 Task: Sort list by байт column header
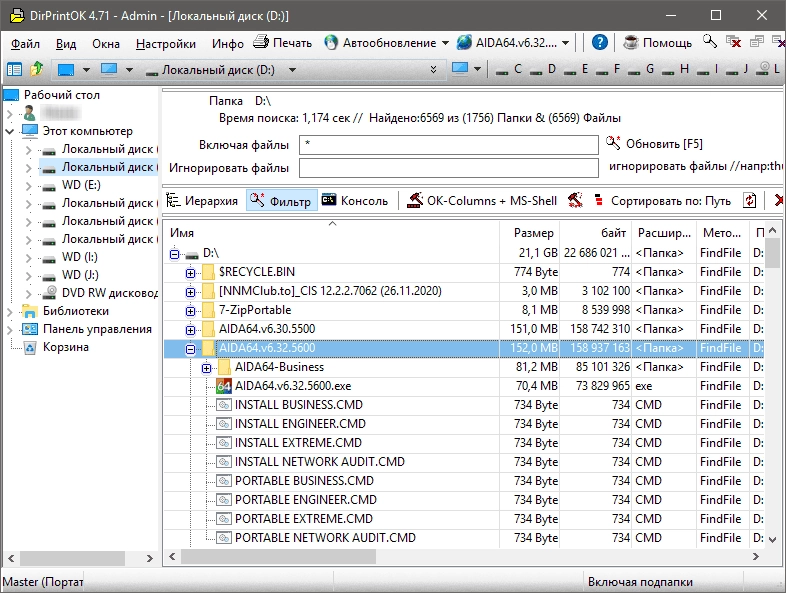click(596, 233)
